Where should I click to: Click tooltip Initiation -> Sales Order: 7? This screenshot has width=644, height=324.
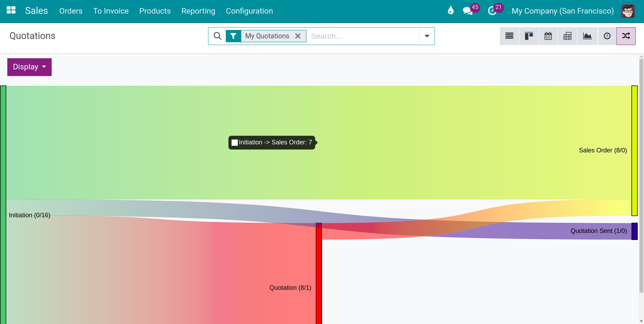point(272,142)
